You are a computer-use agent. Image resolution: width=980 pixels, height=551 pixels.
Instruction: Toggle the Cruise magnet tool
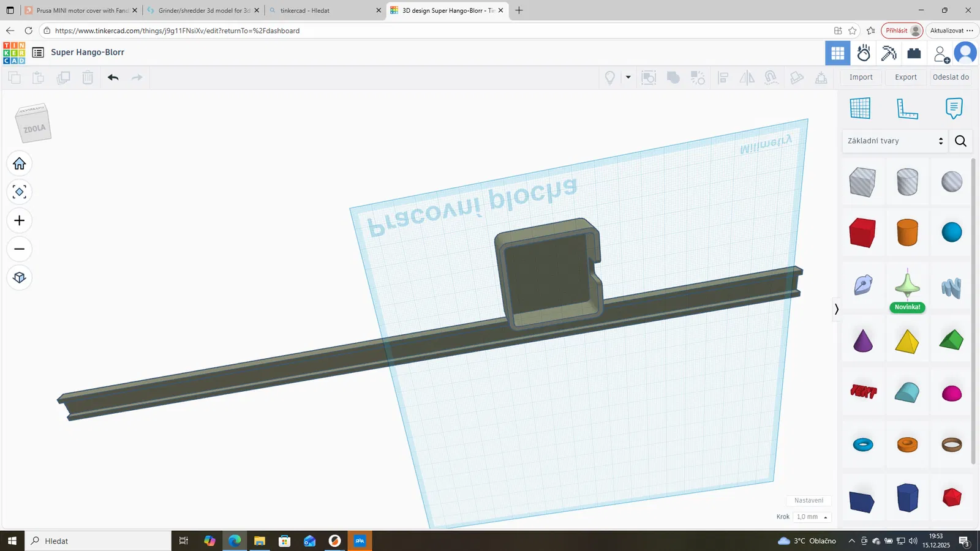(772, 77)
